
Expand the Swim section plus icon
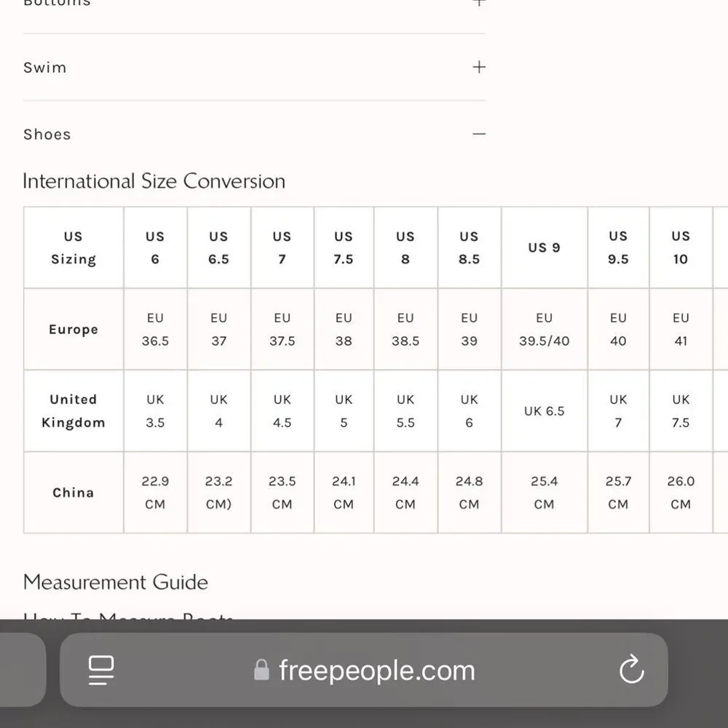click(x=479, y=67)
